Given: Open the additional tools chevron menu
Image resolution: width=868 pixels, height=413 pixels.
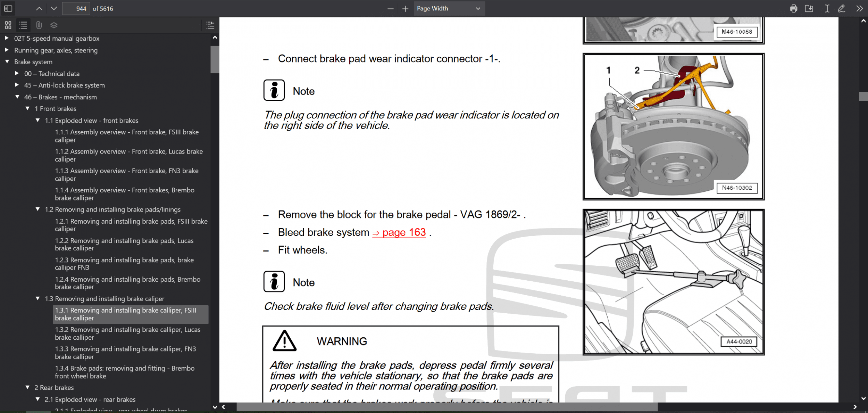Looking at the screenshot, I should pos(859,8).
